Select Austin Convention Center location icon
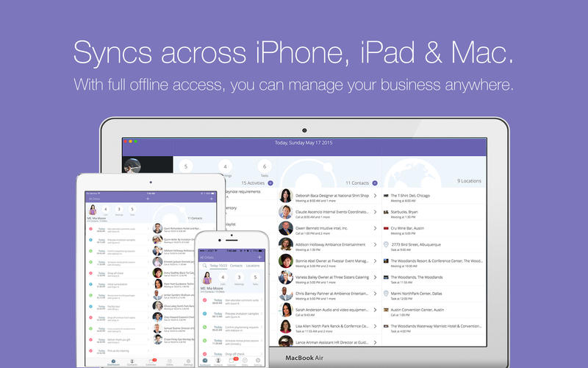Viewport: 588px width, 368px height. (x=386, y=310)
